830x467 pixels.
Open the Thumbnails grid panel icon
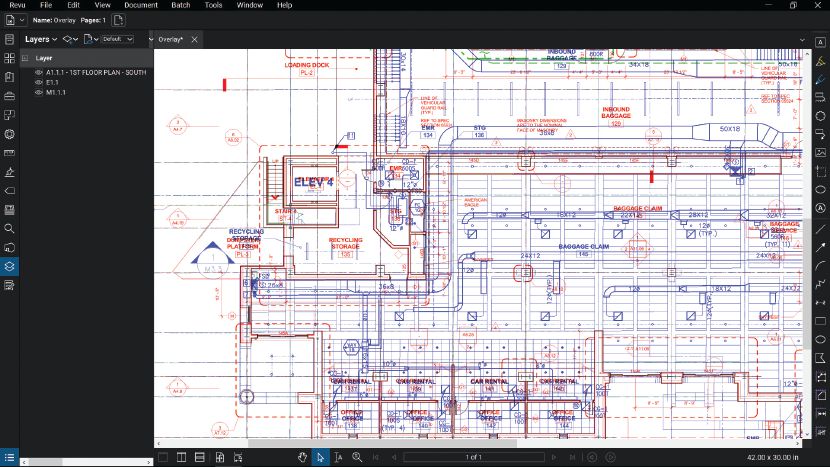[9, 58]
